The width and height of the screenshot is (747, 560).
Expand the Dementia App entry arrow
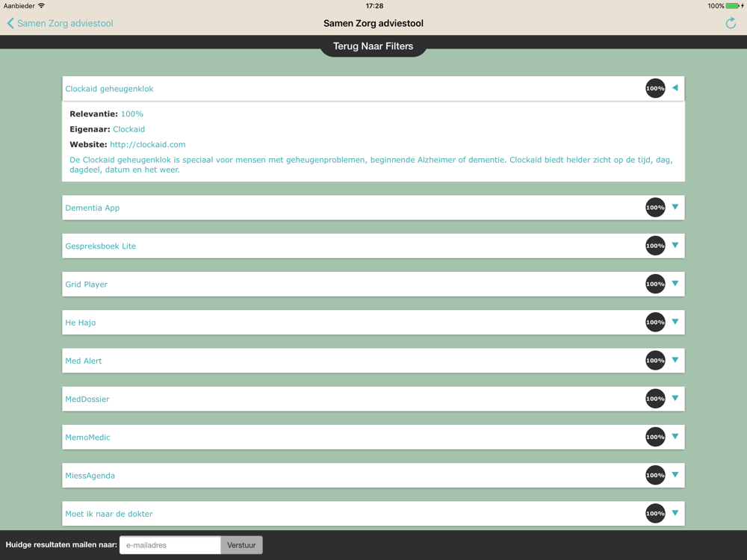tap(675, 207)
